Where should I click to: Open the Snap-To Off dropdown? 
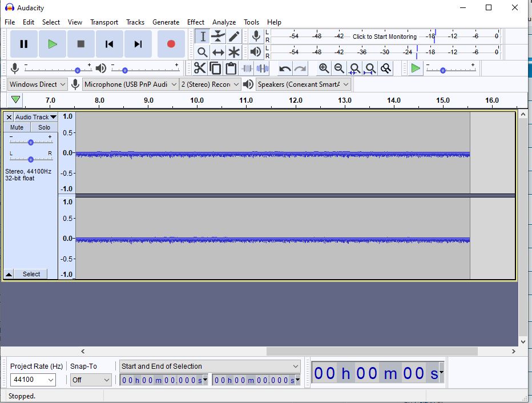(x=91, y=380)
